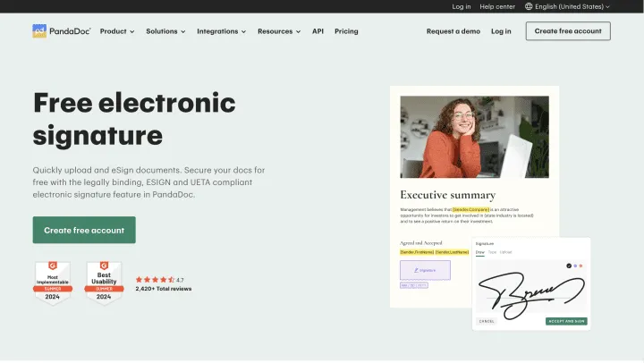644x363 pixels.
Task: Open the API page
Action: pos(318,31)
